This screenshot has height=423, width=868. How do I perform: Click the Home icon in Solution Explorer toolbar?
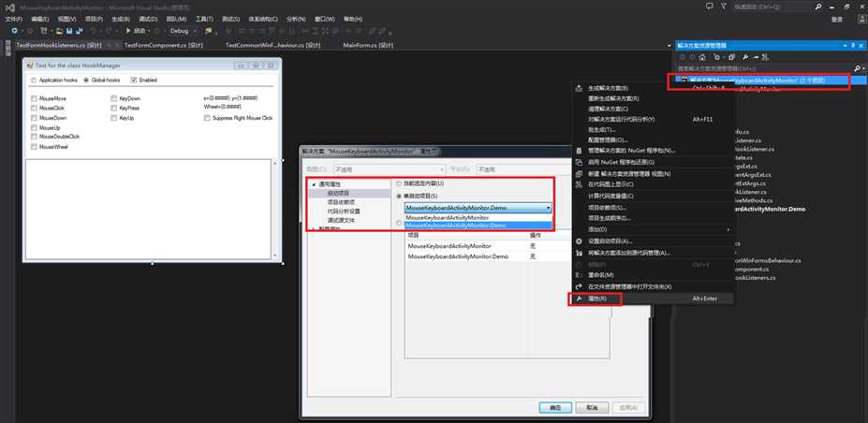[702, 57]
